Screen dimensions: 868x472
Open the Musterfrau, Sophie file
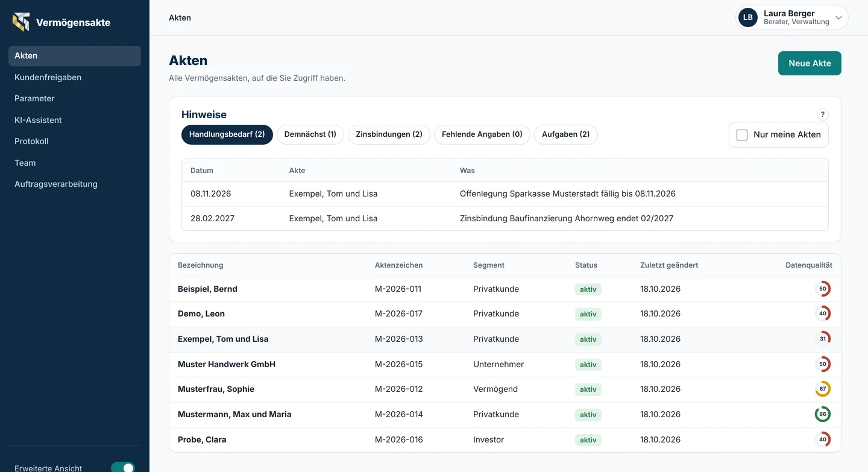coord(505,389)
